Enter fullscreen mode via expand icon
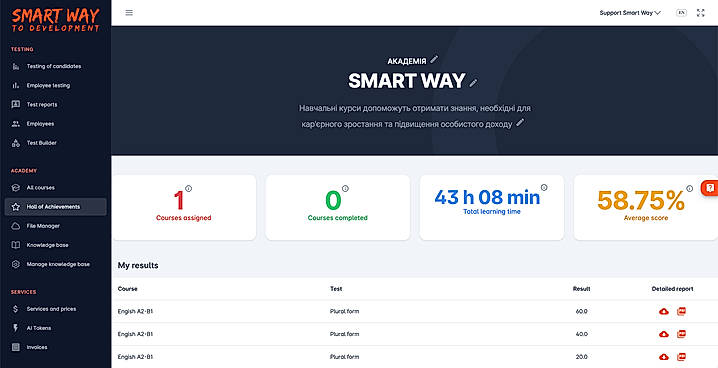 coord(701,13)
